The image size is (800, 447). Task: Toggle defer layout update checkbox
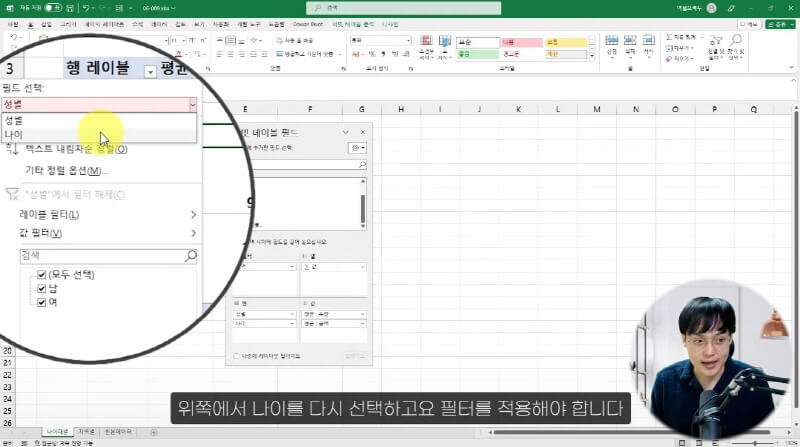click(236, 356)
